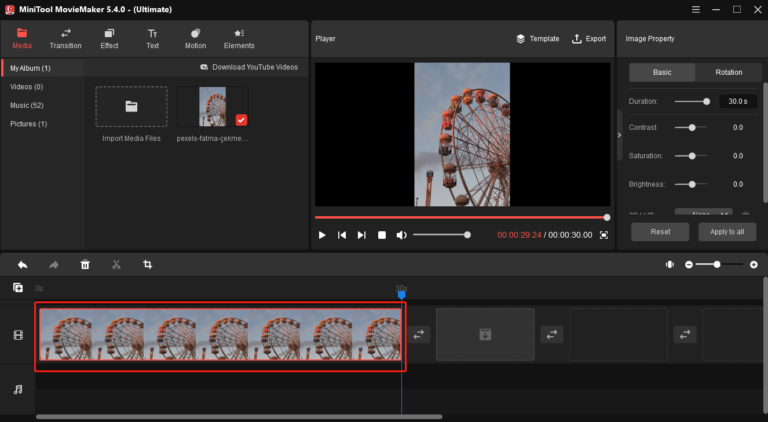Image resolution: width=768 pixels, height=422 pixels.
Task: Adjust the Contrast slider
Action: click(x=691, y=127)
